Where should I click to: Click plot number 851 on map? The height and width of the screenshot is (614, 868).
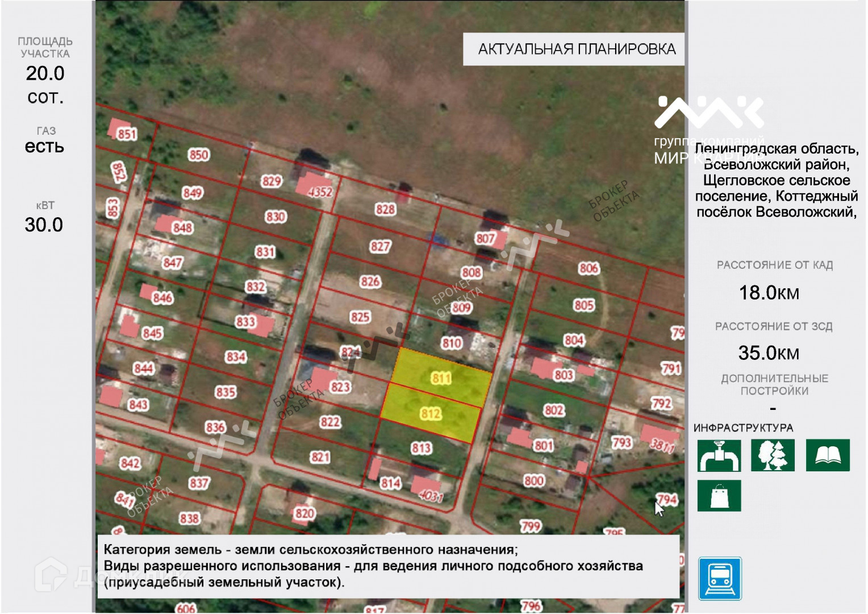pyautogui.click(x=127, y=134)
